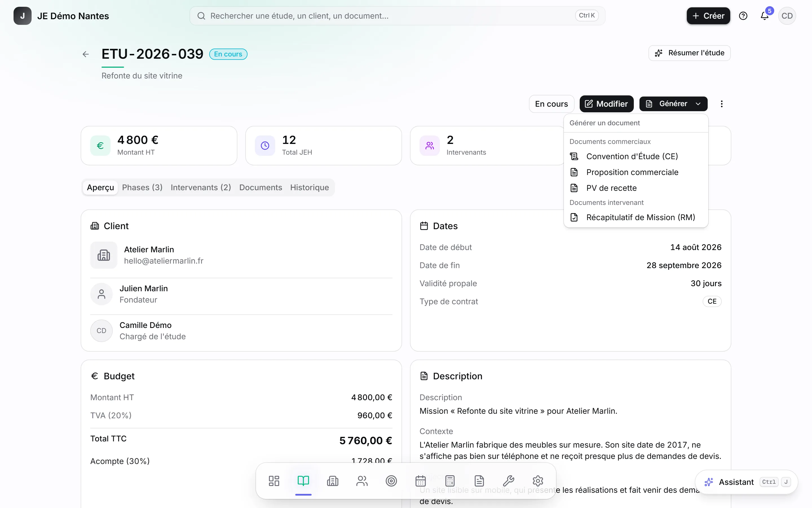Click the En cours badge beside title
This screenshot has width=812, height=508.
tap(228, 54)
